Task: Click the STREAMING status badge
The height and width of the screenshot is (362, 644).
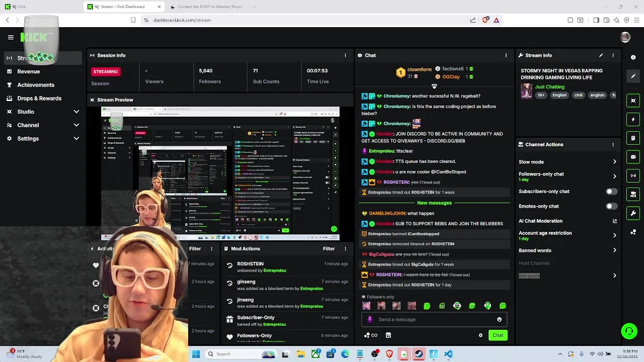Action: pos(106,71)
